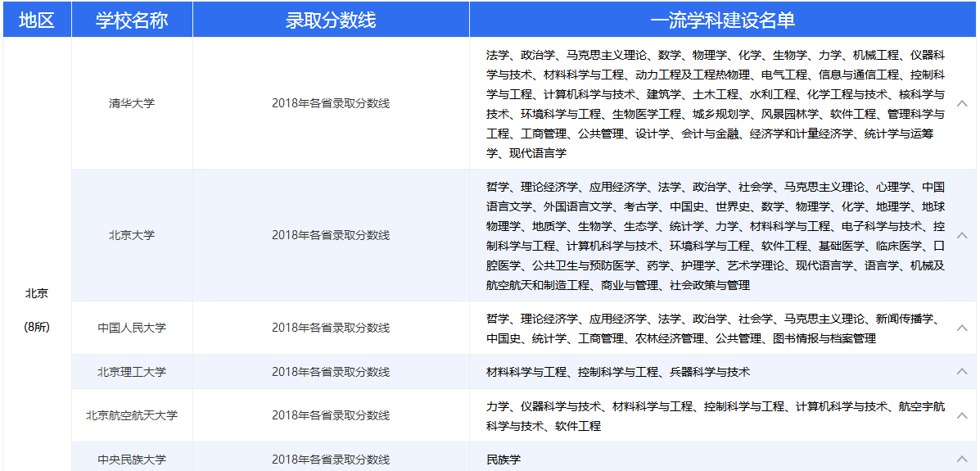
Task: Click the 地区 column header
Action: pos(37,20)
